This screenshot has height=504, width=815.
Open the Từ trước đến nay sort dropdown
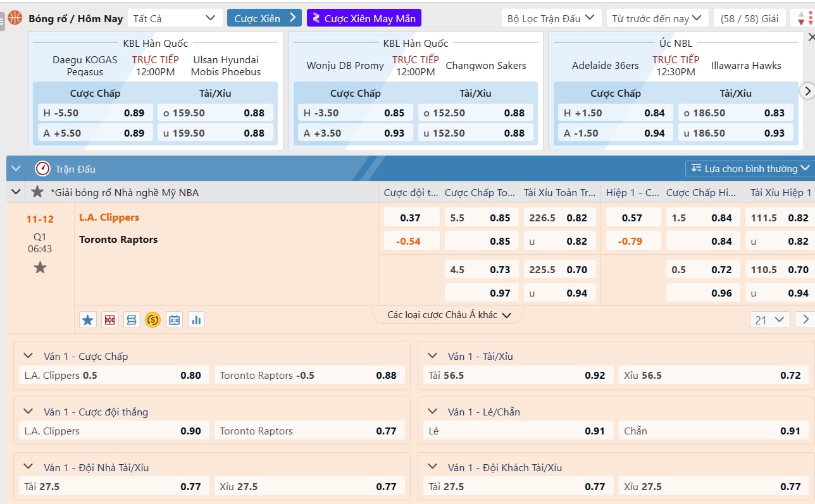(x=657, y=18)
